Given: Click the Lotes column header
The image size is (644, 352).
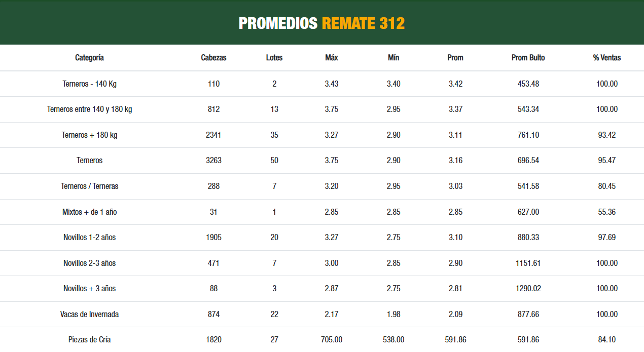Looking at the screenshot, I should 274,58.
